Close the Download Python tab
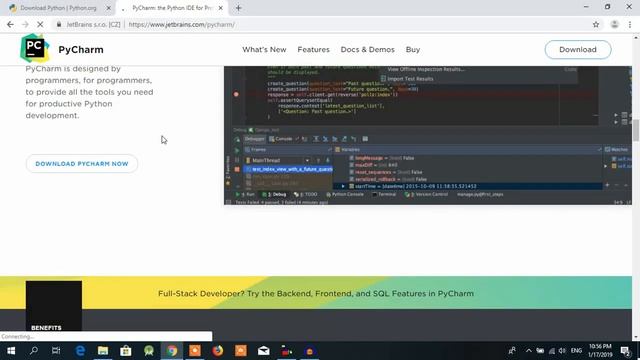 [x=109, y=8]
